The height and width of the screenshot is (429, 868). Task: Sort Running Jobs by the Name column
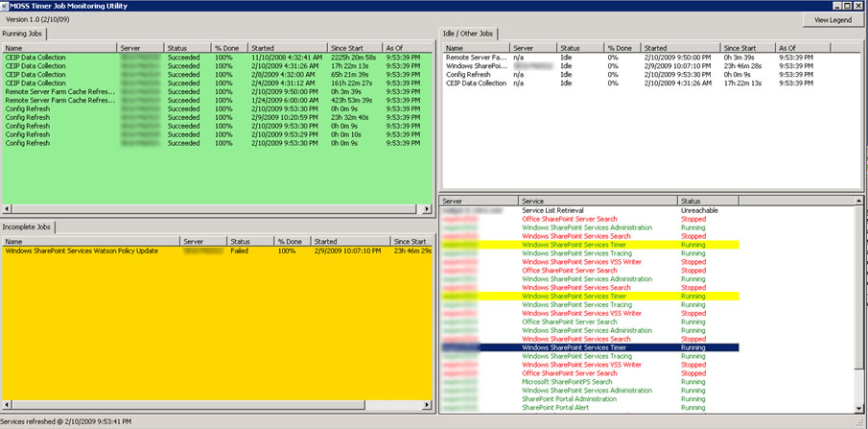coord(59,48)
